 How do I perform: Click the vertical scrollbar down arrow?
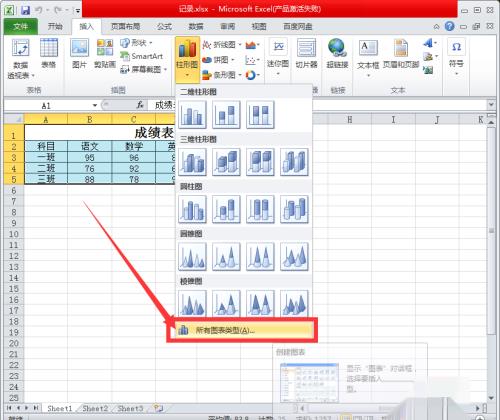coord(491,398)
